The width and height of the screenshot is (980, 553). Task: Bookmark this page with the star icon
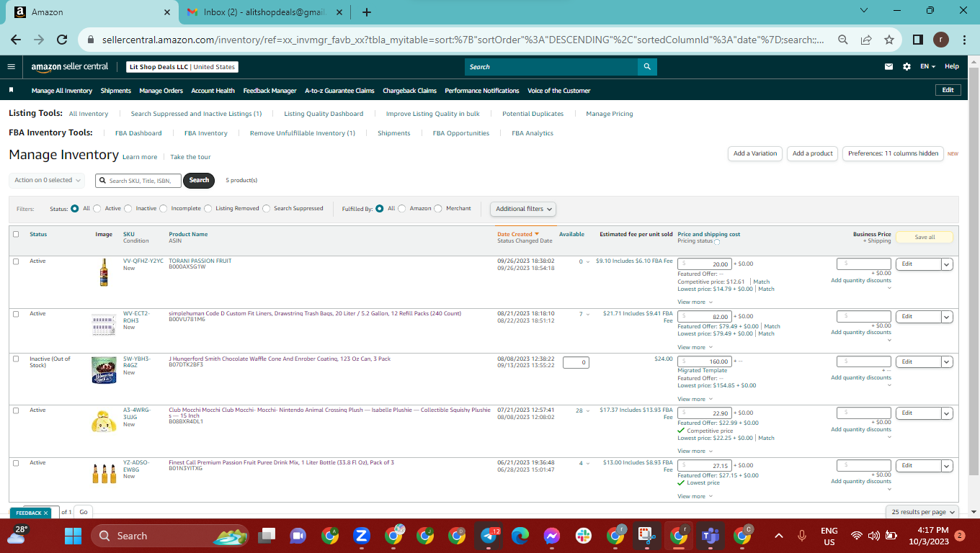889,40
